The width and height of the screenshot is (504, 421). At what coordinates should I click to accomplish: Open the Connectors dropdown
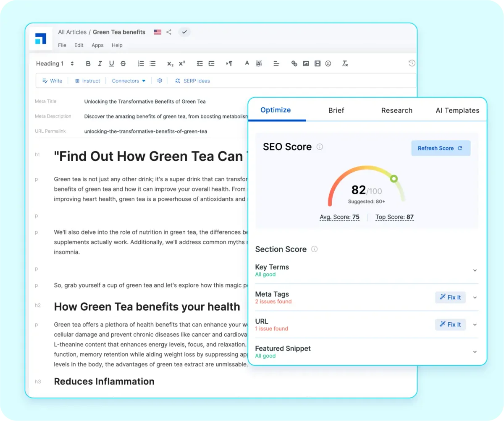[128, 81]
